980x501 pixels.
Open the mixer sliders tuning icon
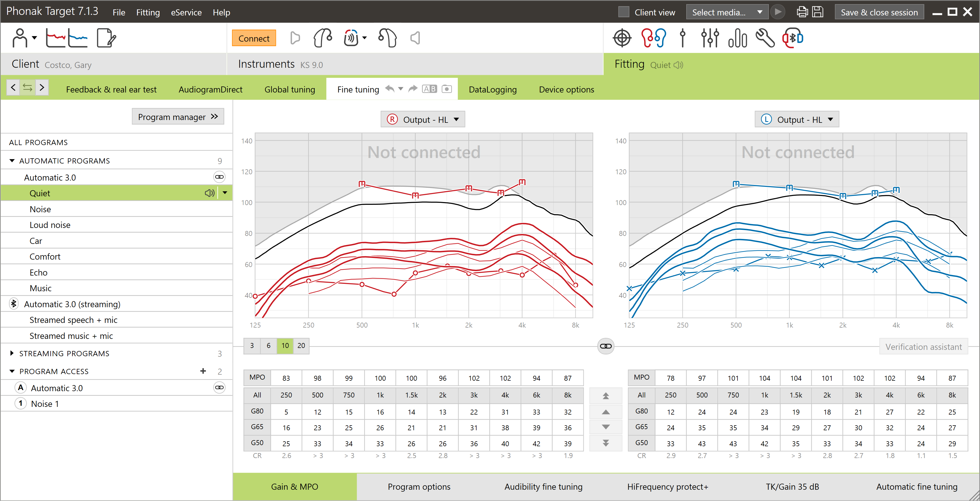point(710,38)
